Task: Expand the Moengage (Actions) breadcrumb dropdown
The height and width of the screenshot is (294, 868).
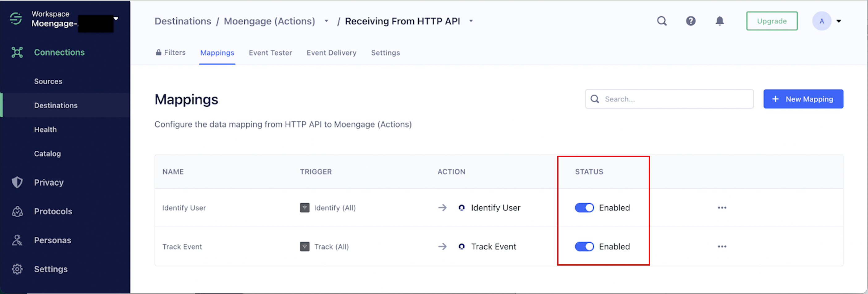Action: coord(326,21)
